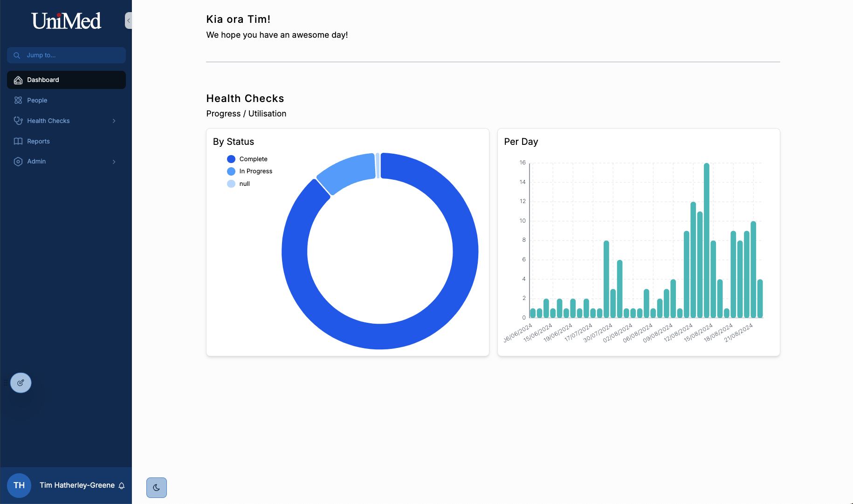Click the By Status card title
This screenshot has height=504, width=853.
coord(234,142)
